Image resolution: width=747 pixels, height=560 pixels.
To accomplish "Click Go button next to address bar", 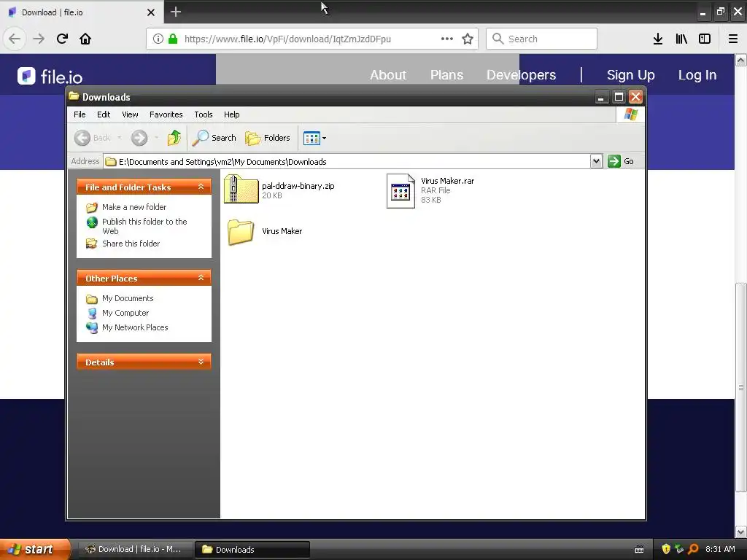I will click(x=621, y=161).
